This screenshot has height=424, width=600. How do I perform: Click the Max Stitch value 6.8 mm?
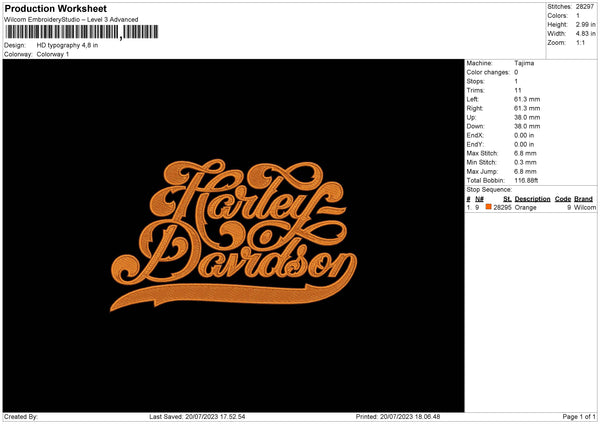click(x=525, y=153)
